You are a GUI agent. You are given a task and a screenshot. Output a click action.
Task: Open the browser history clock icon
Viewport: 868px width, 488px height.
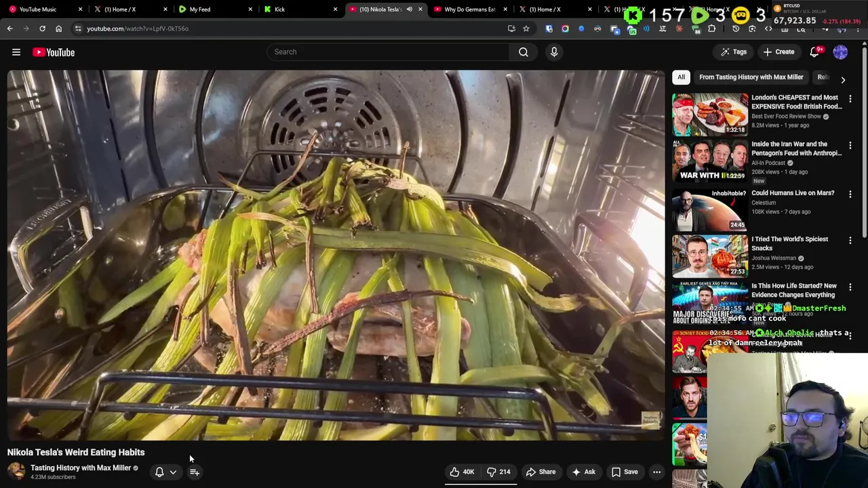736,28
